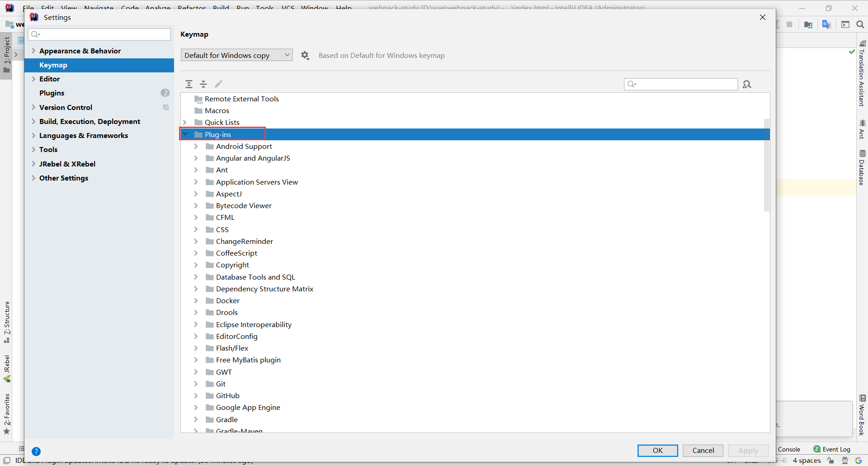Click the blue help question mark icon
The width and height of the screenshot is (868, 466).
pyautogui.click(x=36, y=451)
